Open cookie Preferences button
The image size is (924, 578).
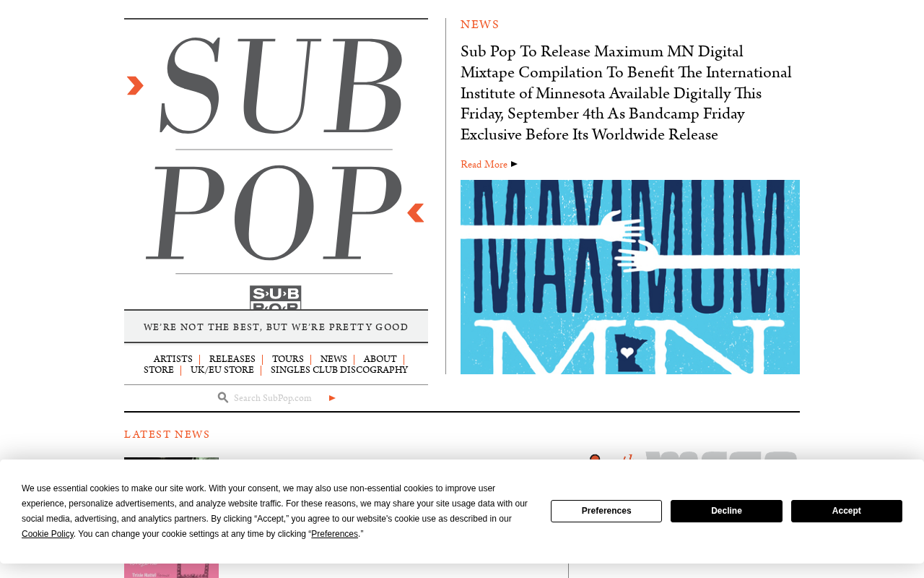click(606, 511)
